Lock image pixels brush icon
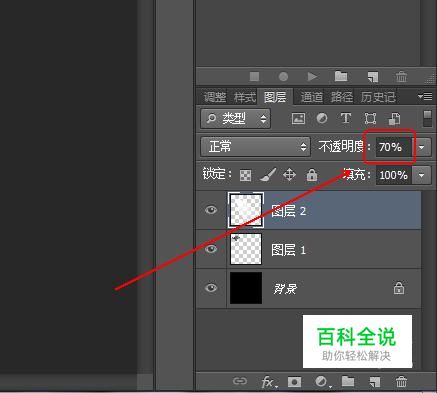 [267, 175]
